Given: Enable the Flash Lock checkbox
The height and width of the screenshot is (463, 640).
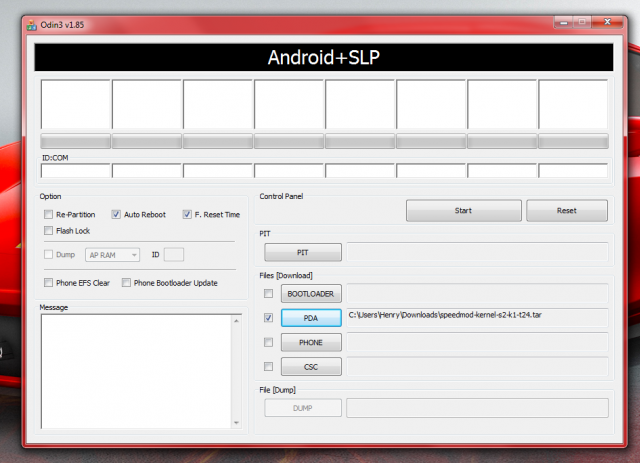Looking at the screenshot, I should (x=49, y=231).
